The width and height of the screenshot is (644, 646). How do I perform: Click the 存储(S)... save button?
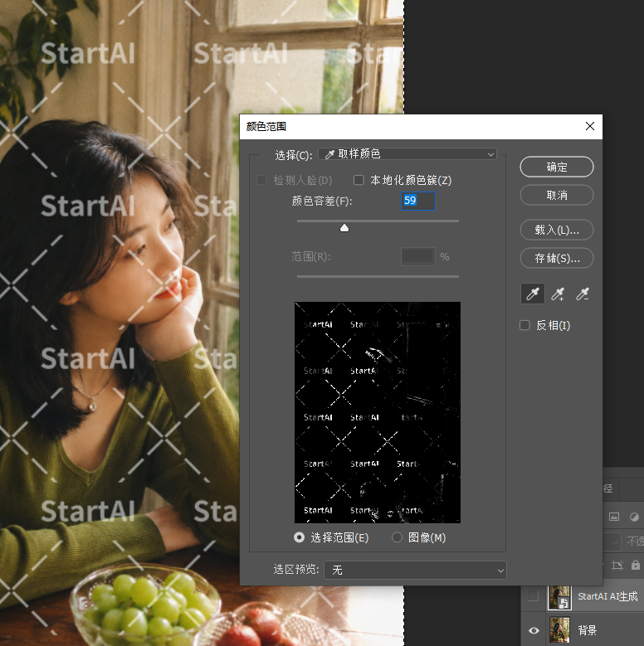pos(557,258)
